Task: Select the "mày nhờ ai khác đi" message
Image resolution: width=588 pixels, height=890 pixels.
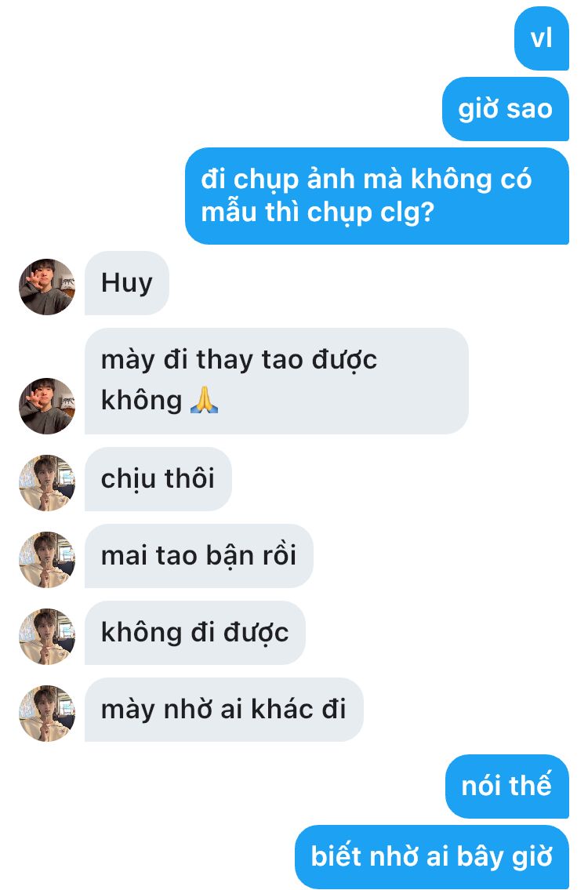Action: (223, 710)
